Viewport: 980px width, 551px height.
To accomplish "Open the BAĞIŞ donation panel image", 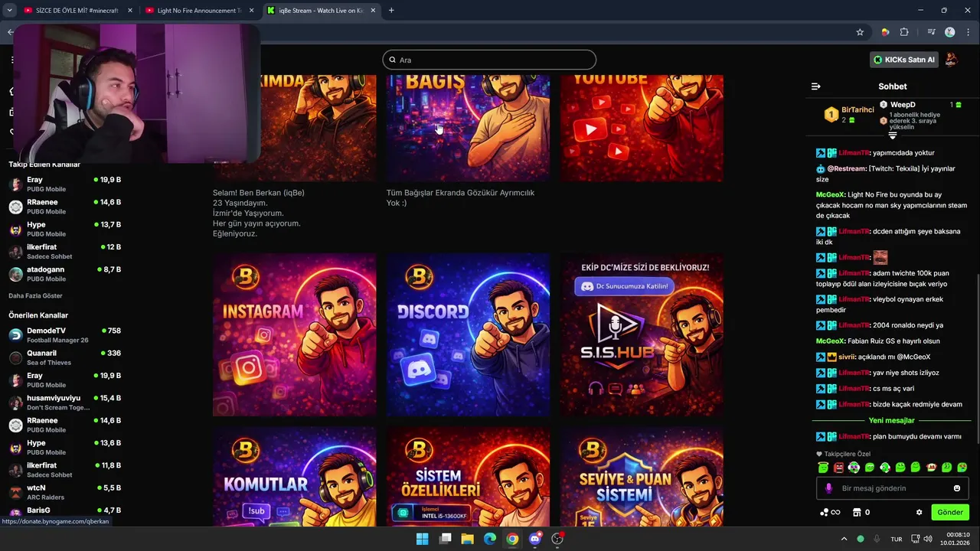I will click(x=468, y=128).
